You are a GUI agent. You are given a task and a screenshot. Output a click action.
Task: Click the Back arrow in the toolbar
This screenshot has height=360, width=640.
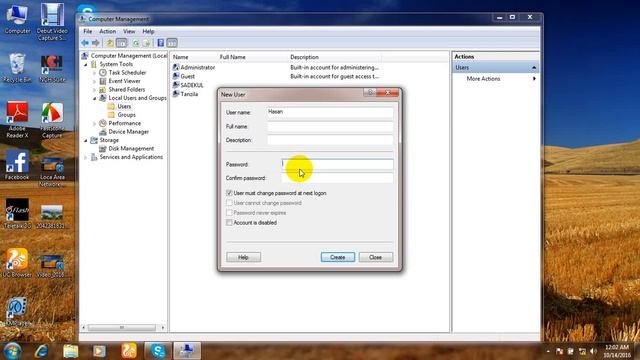(x=85, y=43)
